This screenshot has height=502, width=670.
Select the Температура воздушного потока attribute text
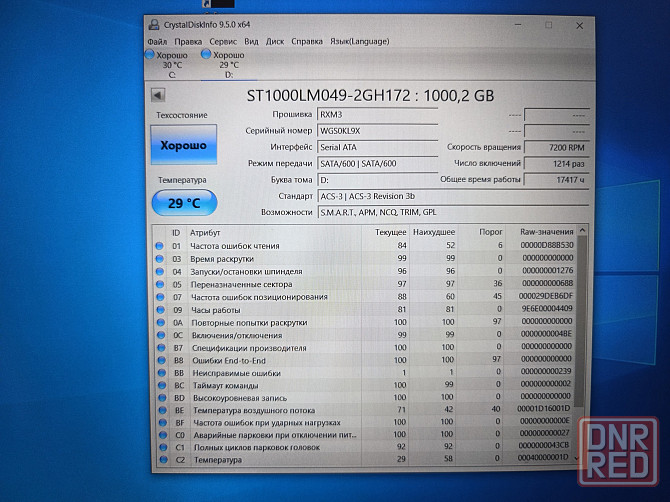coord(254,411)
